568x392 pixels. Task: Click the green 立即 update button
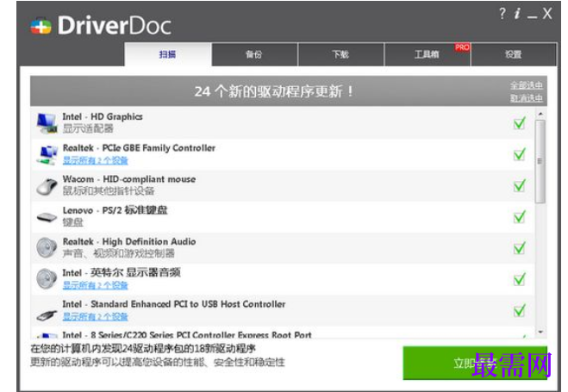point(475,363)
